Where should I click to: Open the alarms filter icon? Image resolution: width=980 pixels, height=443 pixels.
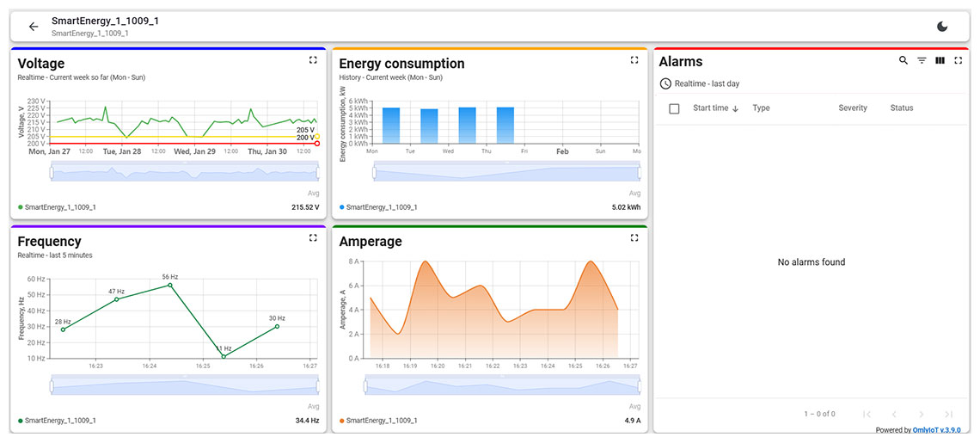click(x=922, y=61)
